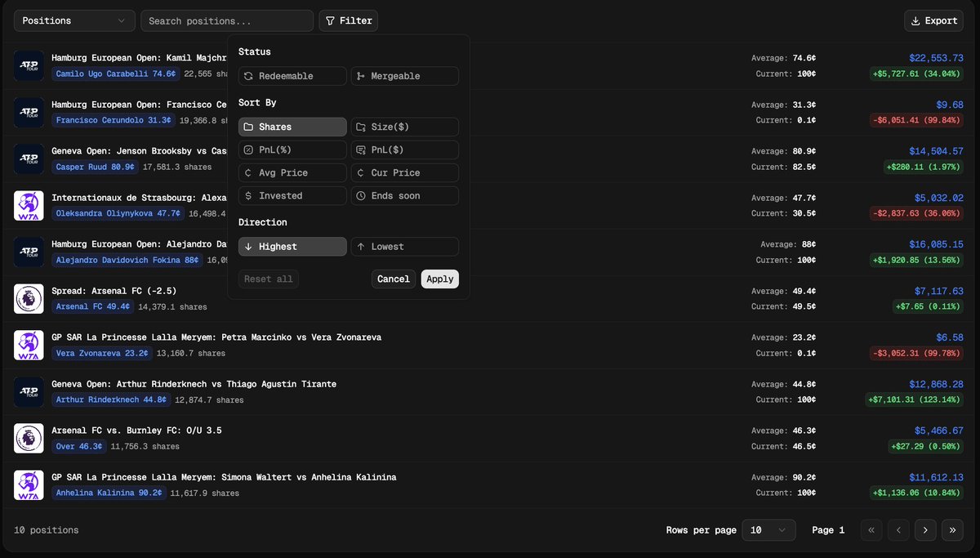Screen dimensions: 980x558
Task: Click the -$6,051.41 (99.84%) loss badge
Action: (x=916, y=120)
